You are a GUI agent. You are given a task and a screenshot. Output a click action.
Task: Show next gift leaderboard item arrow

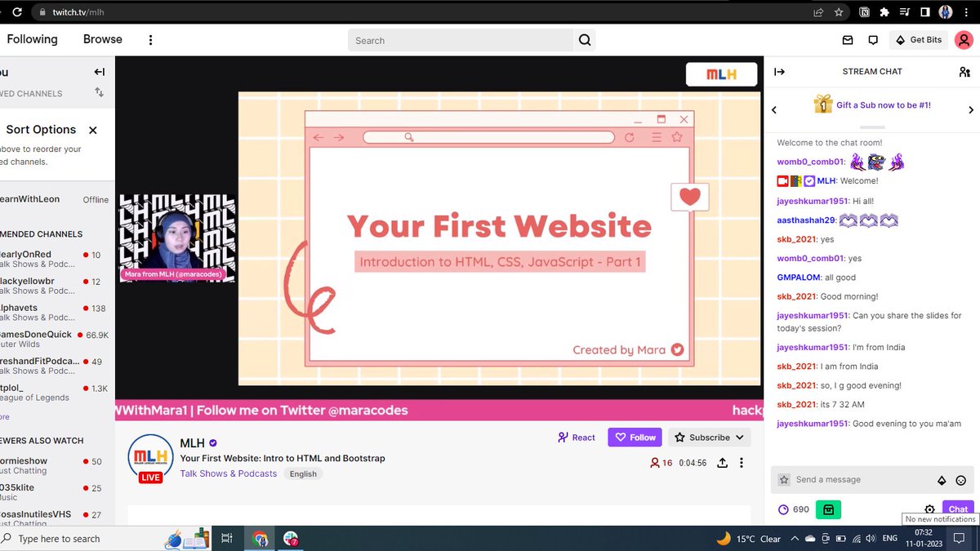[971, 110]
